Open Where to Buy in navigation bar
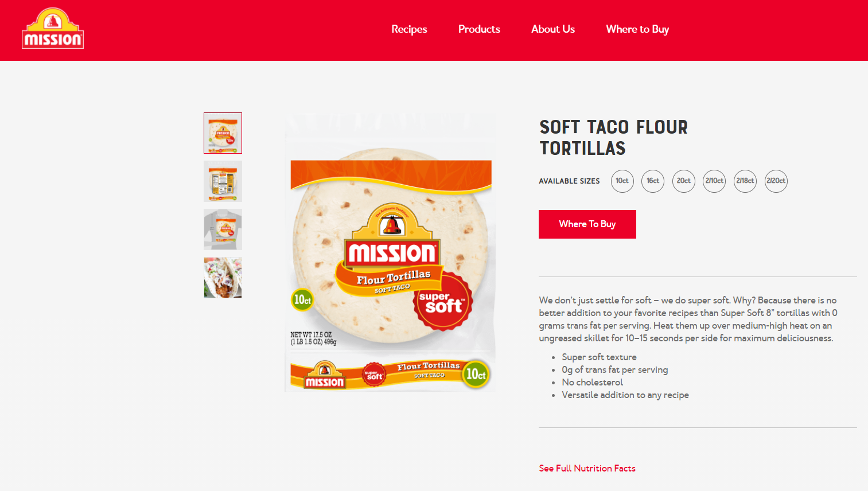The image size is (868, 491). (637, 29)
